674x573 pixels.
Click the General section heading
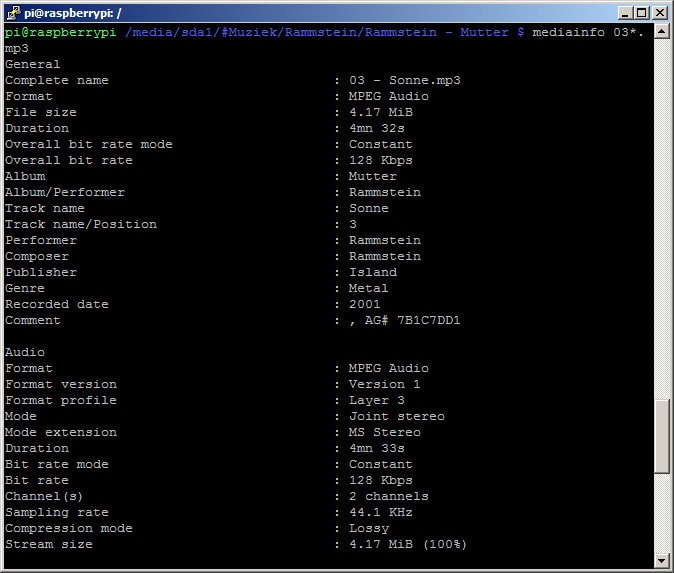(33, 64)
